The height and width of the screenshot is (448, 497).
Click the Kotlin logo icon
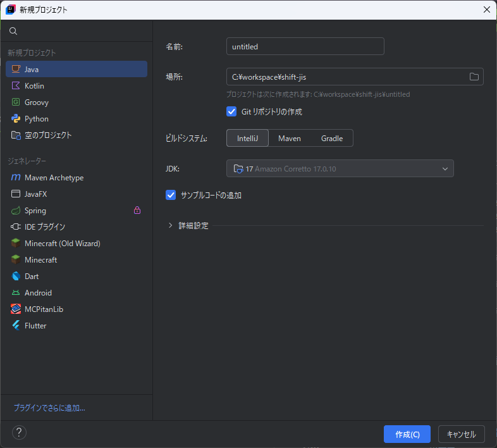coord(16,85)
